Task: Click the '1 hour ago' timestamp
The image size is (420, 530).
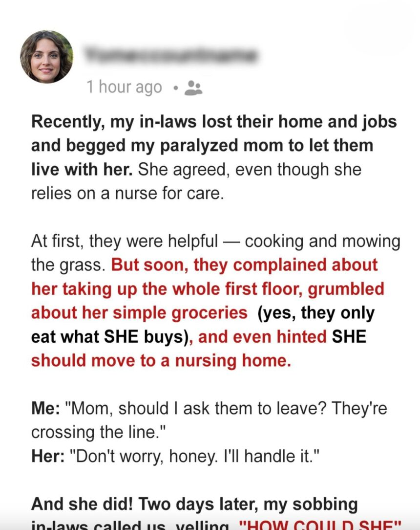Action: [124, 87]
